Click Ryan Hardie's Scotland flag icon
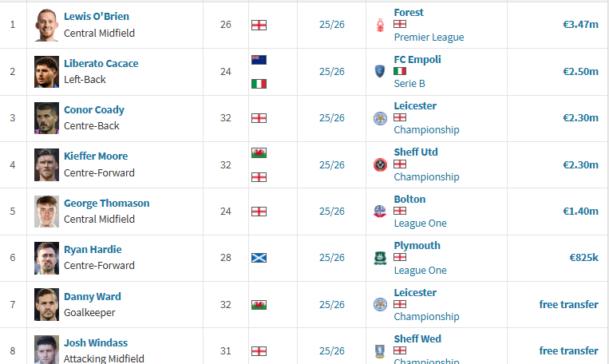 (x=259, y=258)
